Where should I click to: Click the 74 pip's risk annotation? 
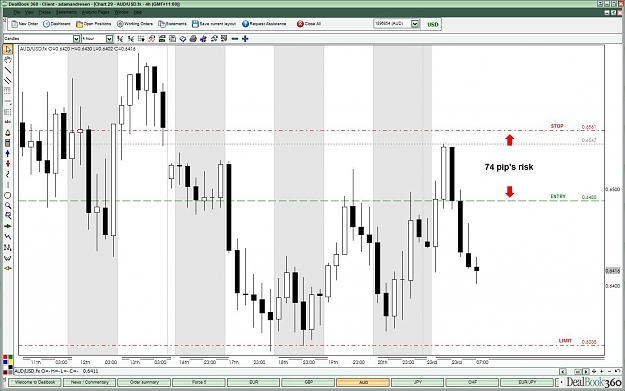pos(509,167)
